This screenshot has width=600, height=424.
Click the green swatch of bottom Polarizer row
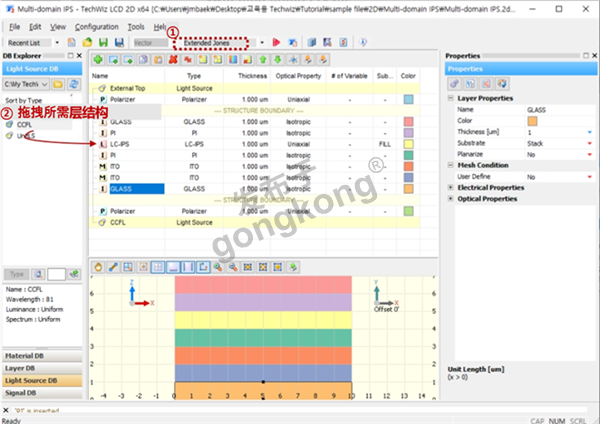coord(409,211)
